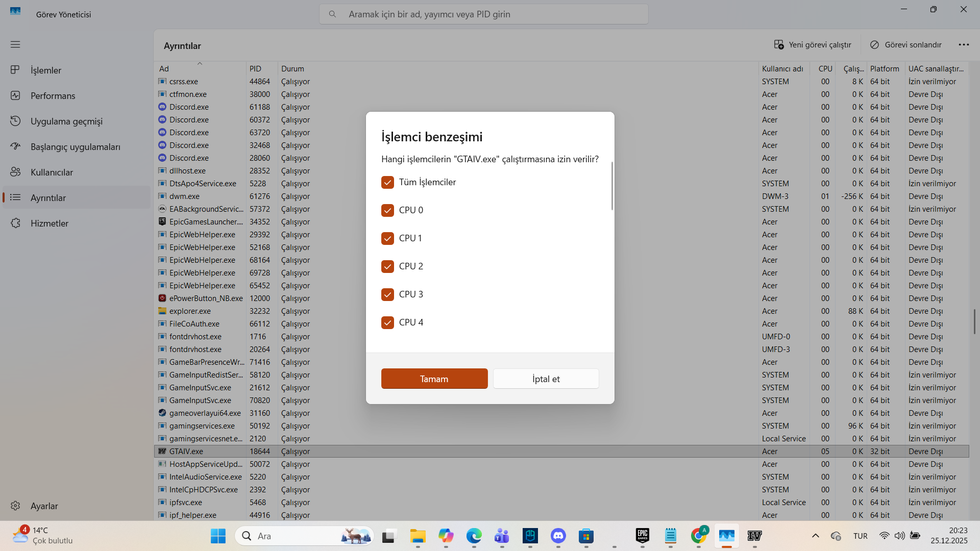Open Task View from the taskbar
Viewport: 980px width, 551px height.
click(x=389, y=536)
